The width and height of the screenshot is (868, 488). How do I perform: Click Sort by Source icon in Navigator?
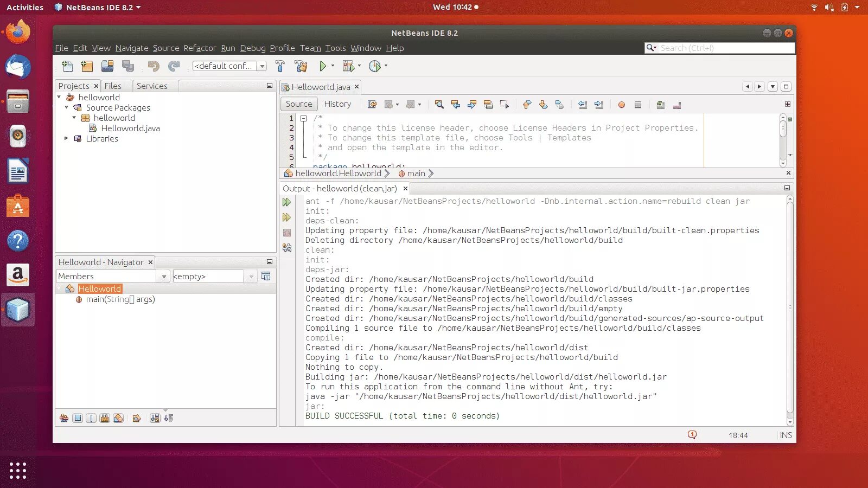tap(169, 418)
